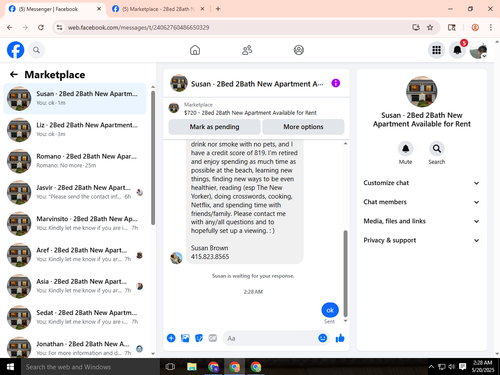Bookmark this page with the star icon
500x375 pixels.
tap(430, 27)
